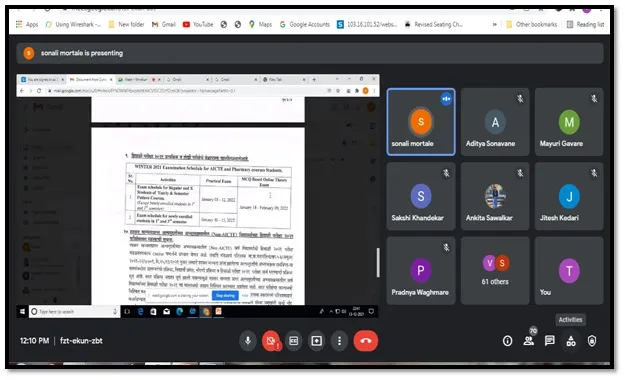625x380 pixels.
Task: Open the YouTube bookmark
Action: pos(198,24)
